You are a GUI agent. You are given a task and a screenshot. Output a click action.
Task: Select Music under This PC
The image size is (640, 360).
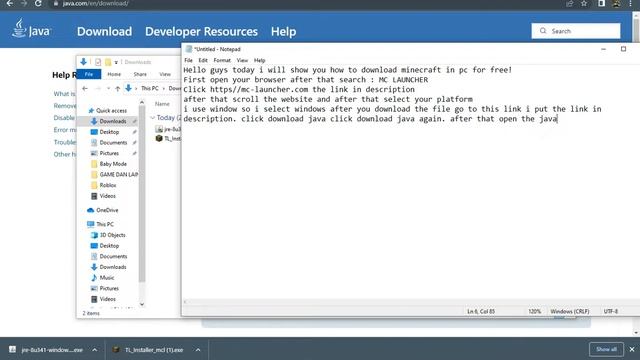(107, 278)
